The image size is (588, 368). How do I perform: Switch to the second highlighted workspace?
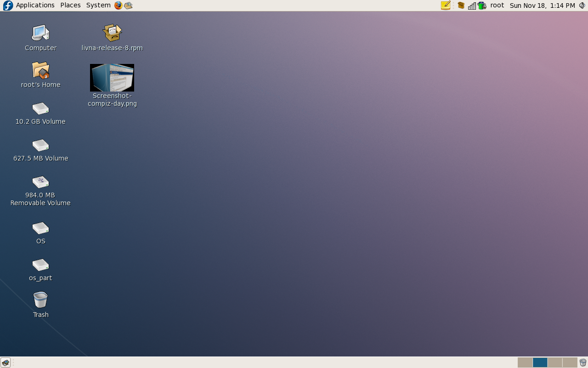point(540,362)
